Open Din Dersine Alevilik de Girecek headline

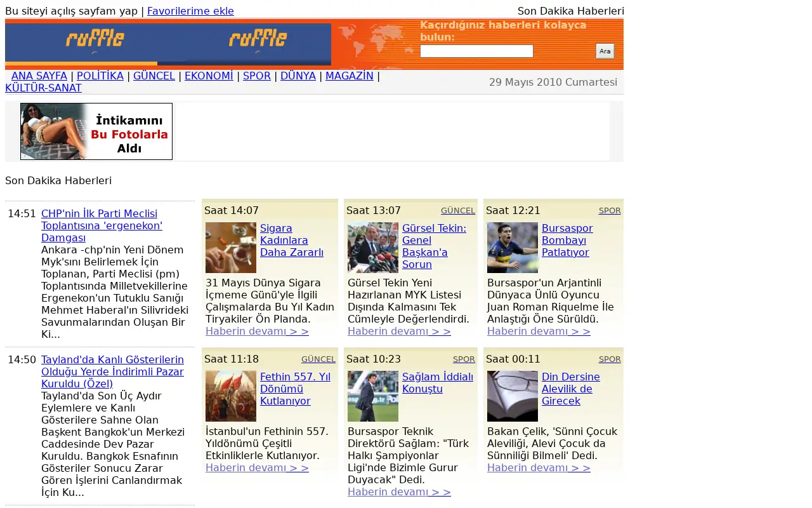pos(570,389)
